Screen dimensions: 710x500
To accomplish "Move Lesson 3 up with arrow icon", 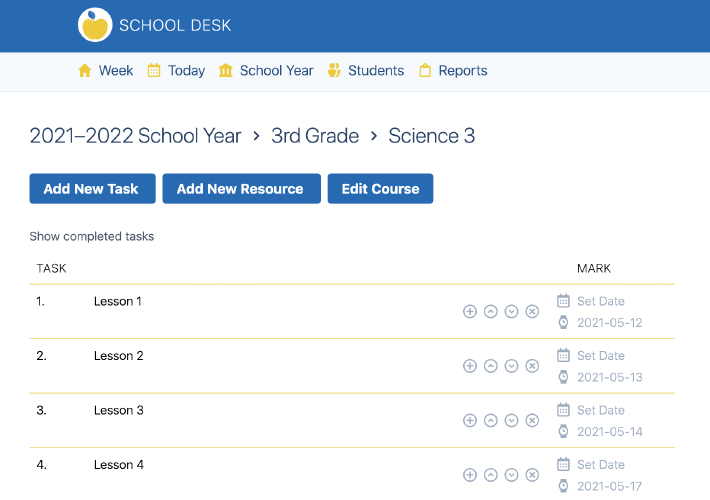I will (x=491, y=420).
